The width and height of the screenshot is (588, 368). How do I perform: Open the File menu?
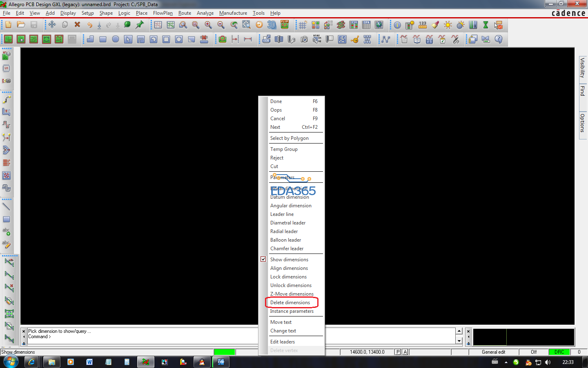click(x=7, y=13)
